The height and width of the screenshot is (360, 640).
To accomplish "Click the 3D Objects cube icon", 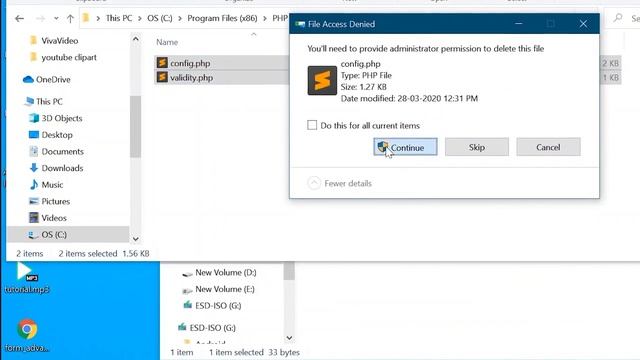I will (34, 118).
